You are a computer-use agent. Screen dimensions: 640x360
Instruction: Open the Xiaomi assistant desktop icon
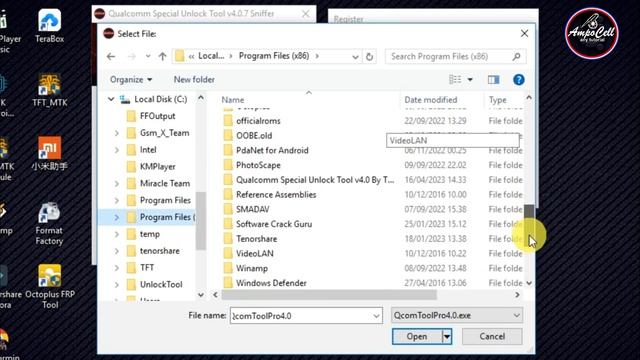pos(49,153)
